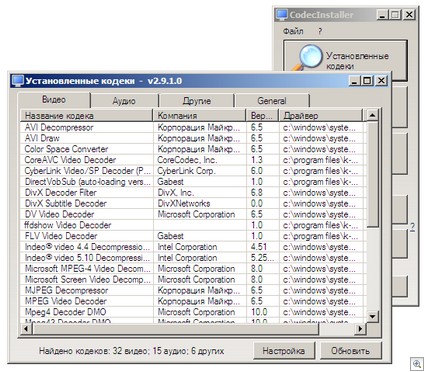This screenshot has height=372, width=425.
Task: Click Найдено кодеков status text
Action: point(131,351)
